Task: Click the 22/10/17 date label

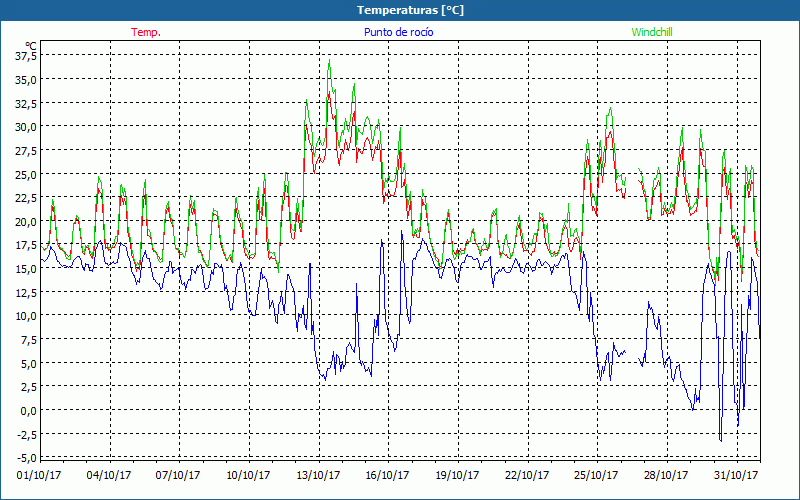Action: [x=527, y=476]
